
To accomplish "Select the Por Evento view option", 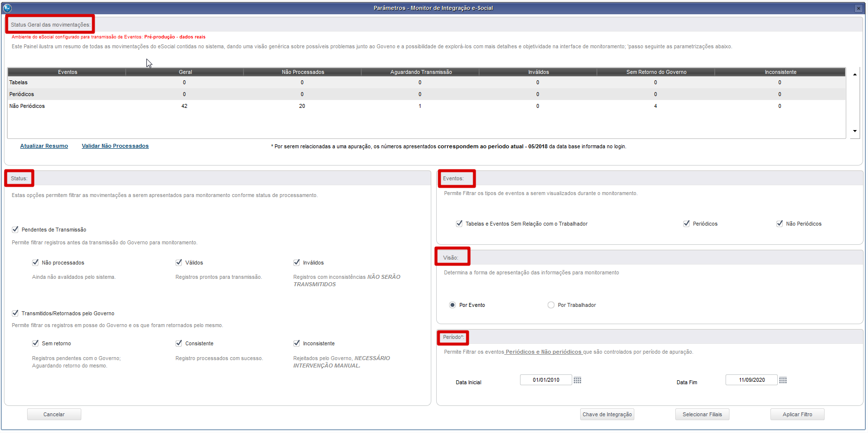I will coord(452,305).
